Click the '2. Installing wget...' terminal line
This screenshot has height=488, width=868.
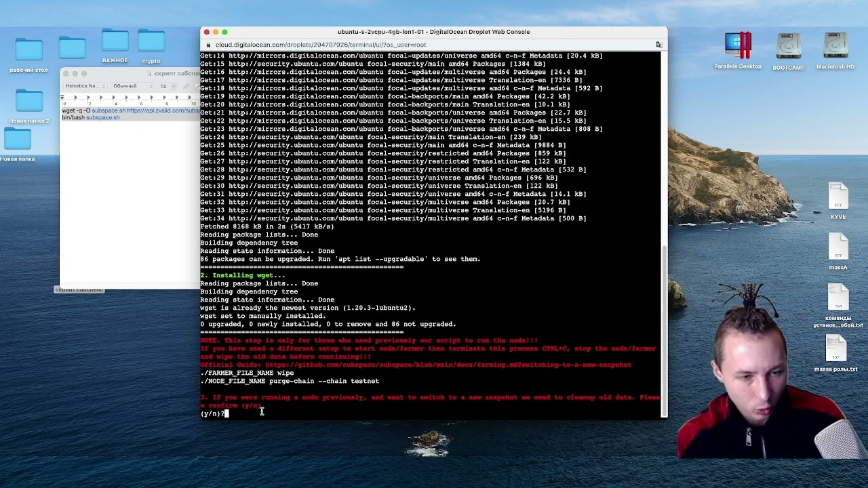243,275
